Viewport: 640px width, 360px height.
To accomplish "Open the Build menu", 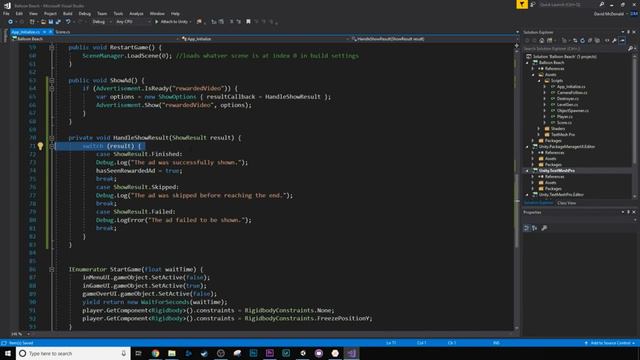I will (68, 13).
